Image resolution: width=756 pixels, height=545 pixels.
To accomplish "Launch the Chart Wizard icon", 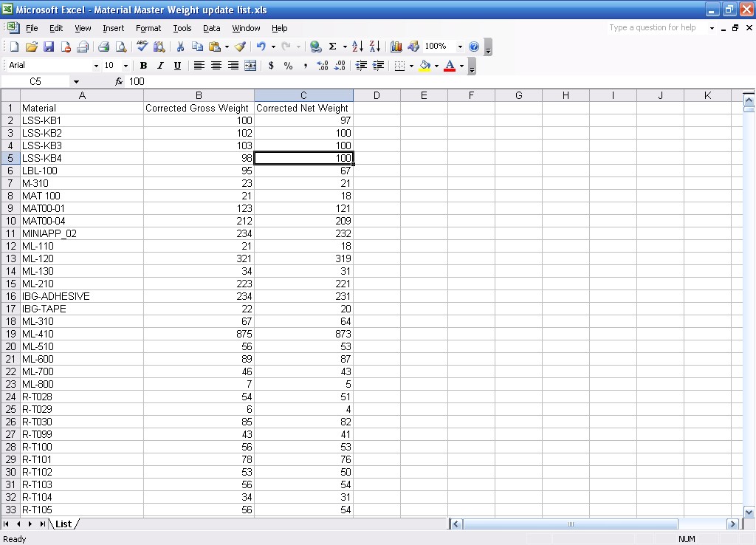I will pos(396,47).
